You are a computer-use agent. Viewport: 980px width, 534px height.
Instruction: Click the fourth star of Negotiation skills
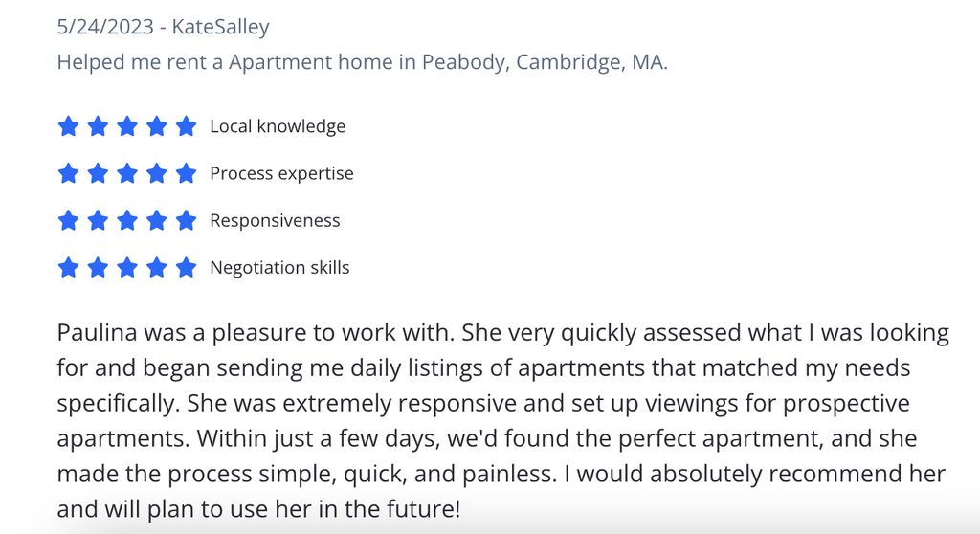pyautogui.click(x=156, y=268)
